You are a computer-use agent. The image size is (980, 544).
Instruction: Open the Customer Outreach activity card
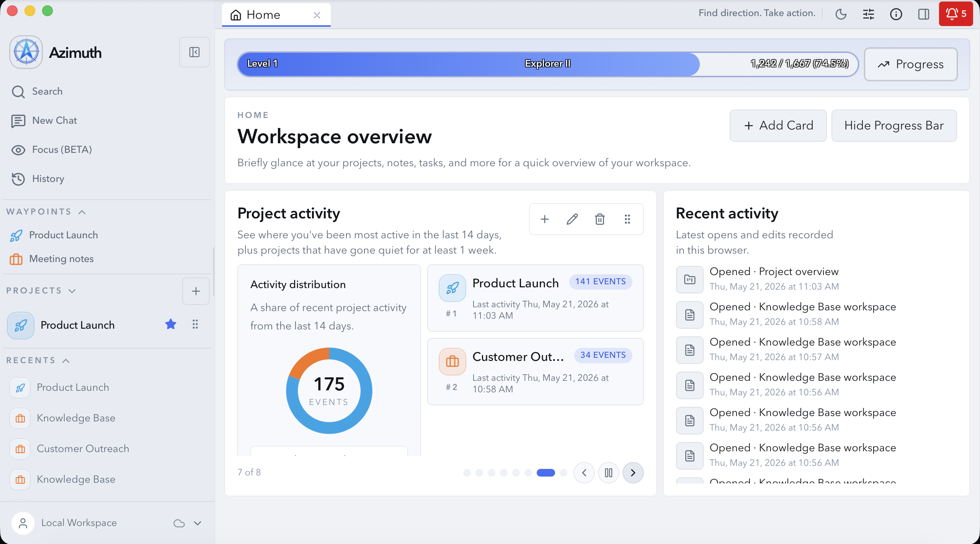click(535, 372)
